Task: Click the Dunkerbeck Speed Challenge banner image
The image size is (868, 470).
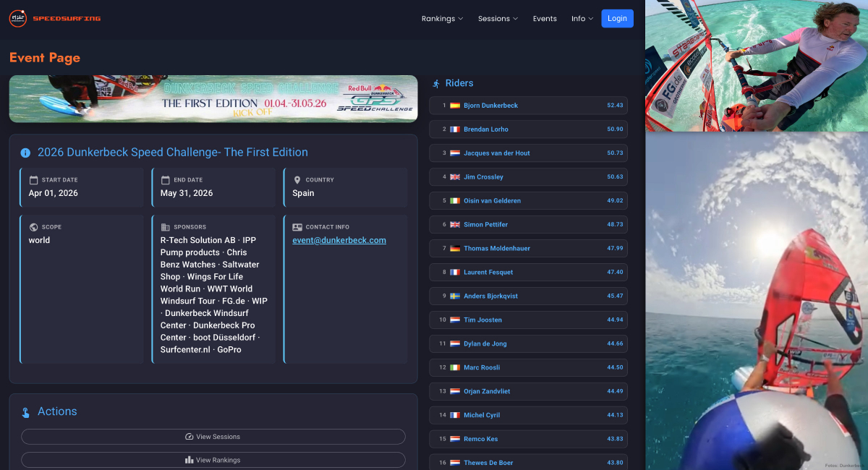Action: 213,99
